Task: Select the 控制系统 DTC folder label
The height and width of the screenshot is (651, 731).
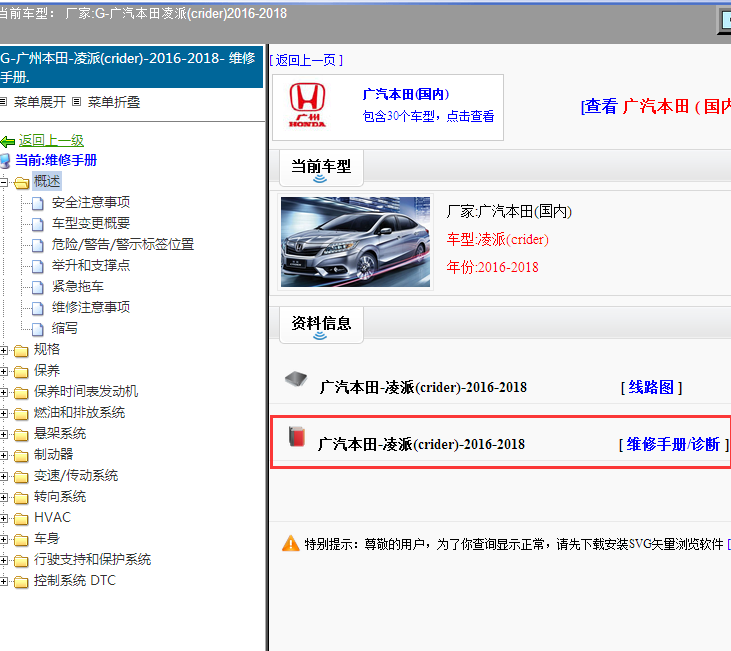Action: tap(75, 581)
